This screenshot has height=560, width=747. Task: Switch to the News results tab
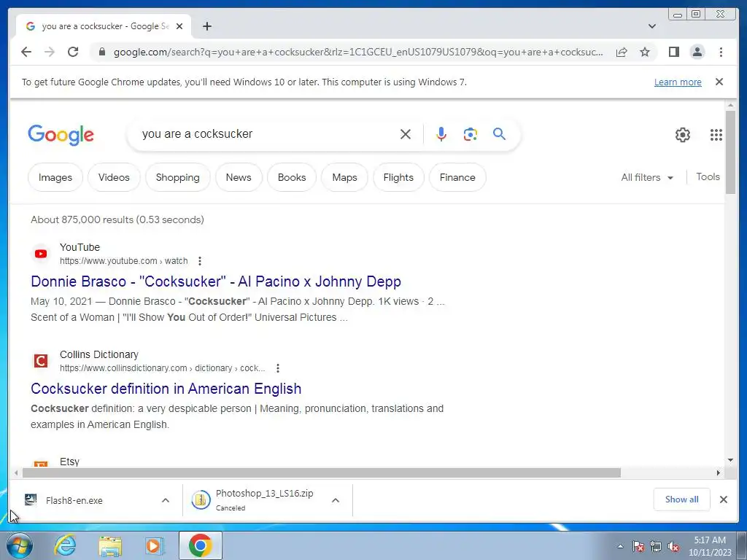tap(239, 177)
